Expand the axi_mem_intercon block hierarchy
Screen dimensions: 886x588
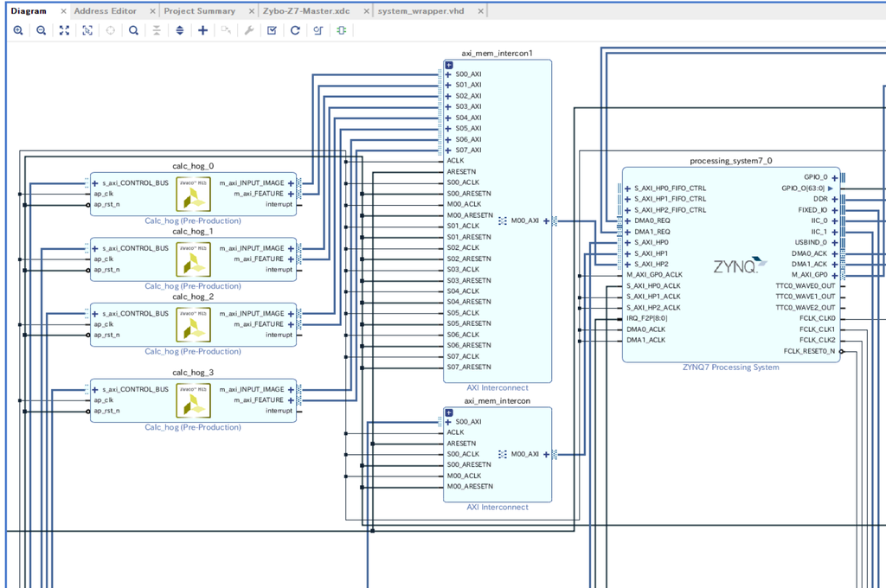[449, 412]
